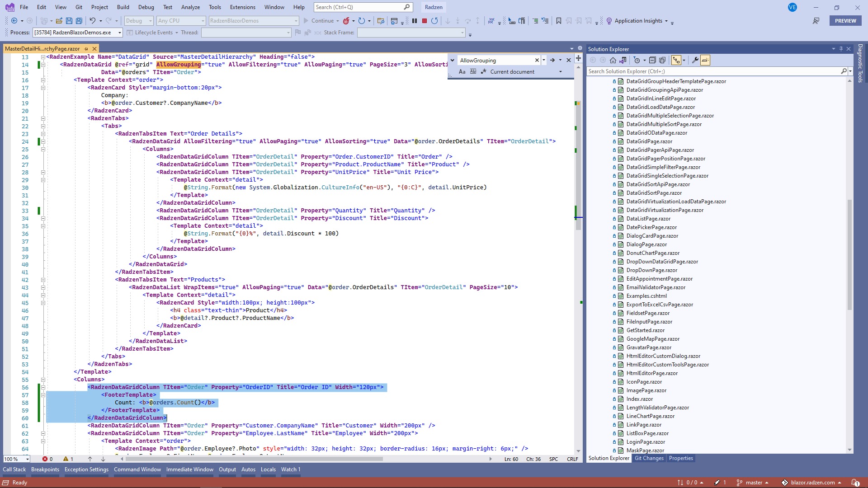Screen dimensions: 868x488
Task: Toggle Match Case in the search popup
Action: tap(462, 71)
